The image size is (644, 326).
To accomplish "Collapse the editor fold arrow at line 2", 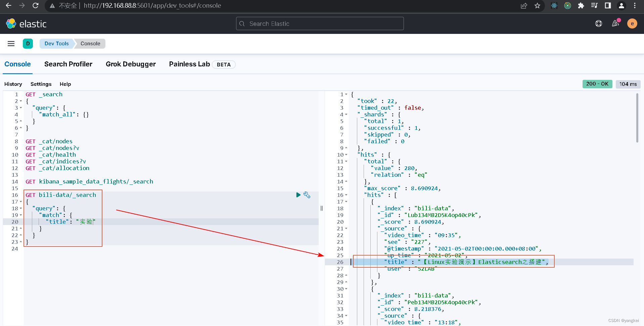I will (21, 101).
